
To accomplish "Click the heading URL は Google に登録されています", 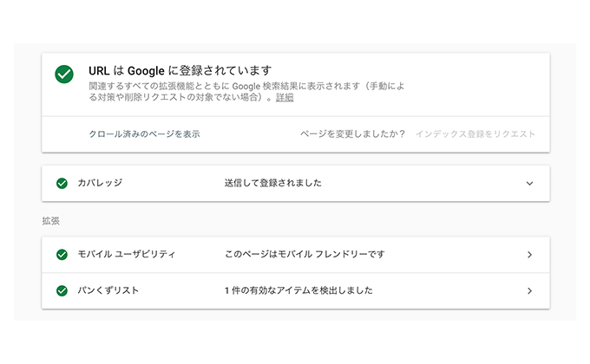I will click(180, 70).
